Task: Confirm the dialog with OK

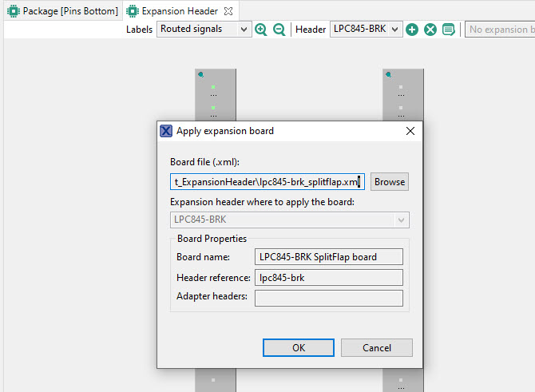Action: tap(298, 348)
